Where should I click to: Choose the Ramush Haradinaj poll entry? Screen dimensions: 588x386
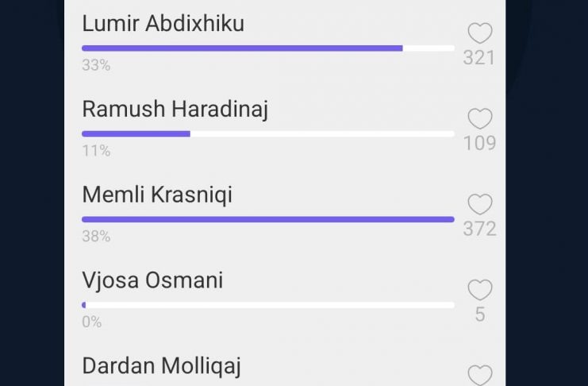point(175,109)
